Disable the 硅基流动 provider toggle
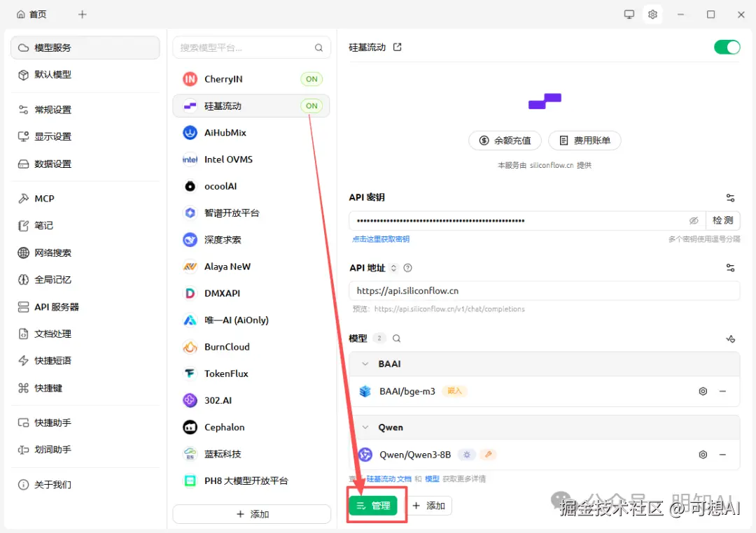The width and height of the screenshot is (756, 533). [x=727, y=47]
